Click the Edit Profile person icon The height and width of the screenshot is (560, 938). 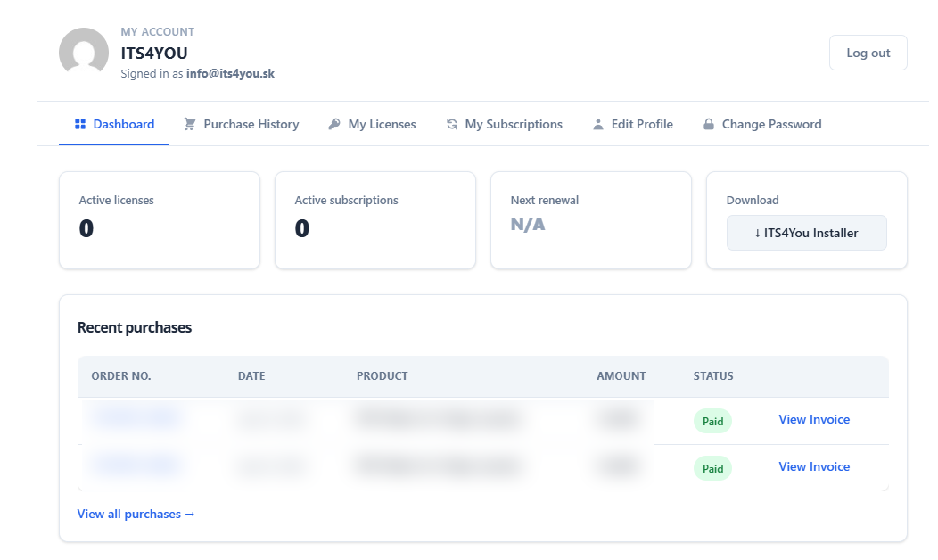pos(597,124)
